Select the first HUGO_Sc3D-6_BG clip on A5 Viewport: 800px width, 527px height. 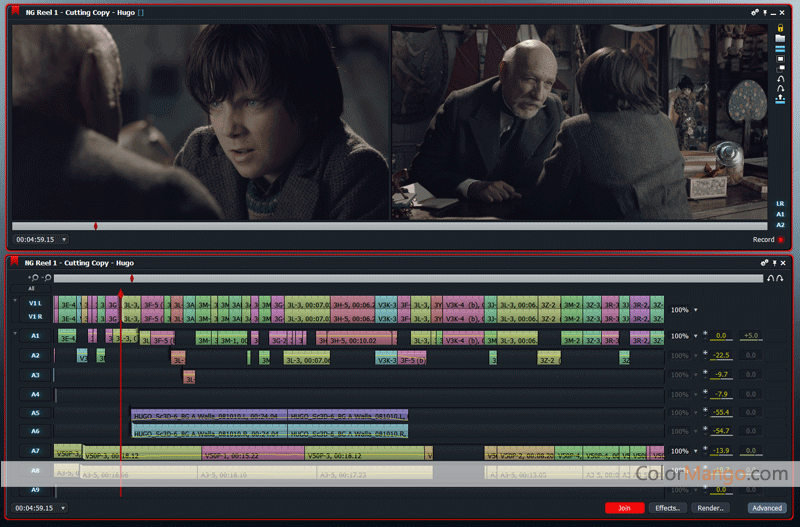[x=209, y=415]
